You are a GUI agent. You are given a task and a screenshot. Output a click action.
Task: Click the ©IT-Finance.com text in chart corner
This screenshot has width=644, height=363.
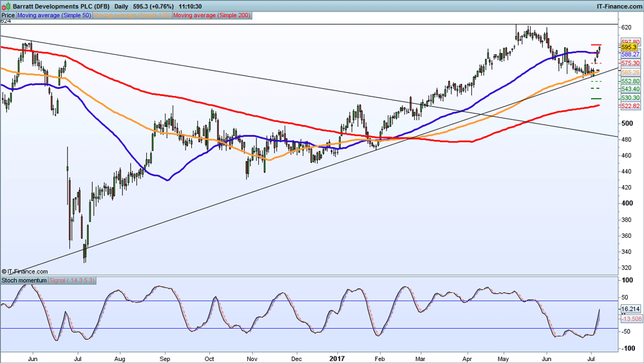(x=24, y=271)
